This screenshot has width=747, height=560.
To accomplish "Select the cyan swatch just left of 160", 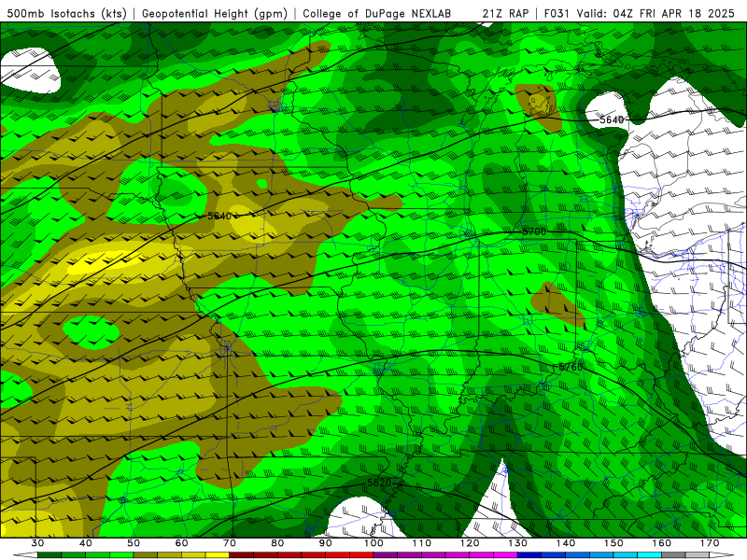I will pos(649,555).
